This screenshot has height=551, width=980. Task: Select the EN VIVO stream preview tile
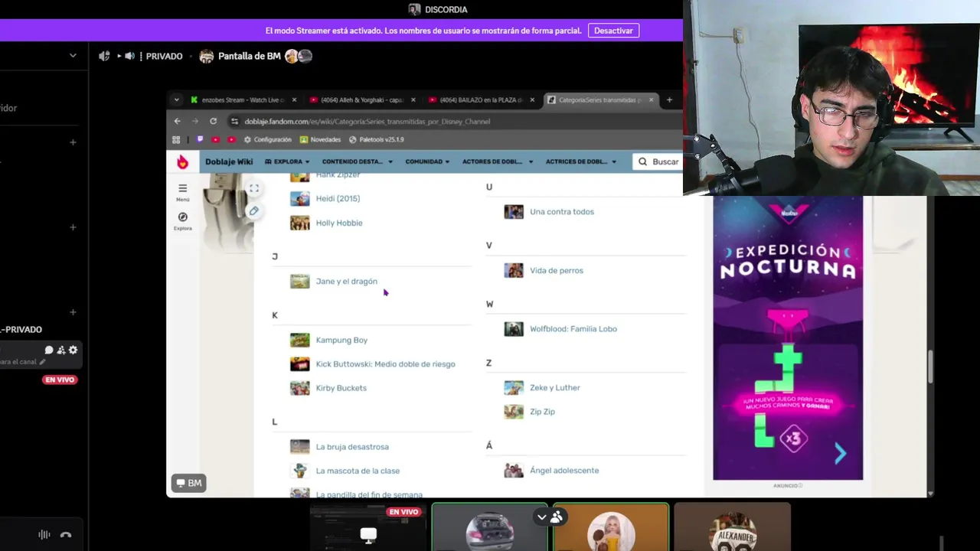coord(368,527)
